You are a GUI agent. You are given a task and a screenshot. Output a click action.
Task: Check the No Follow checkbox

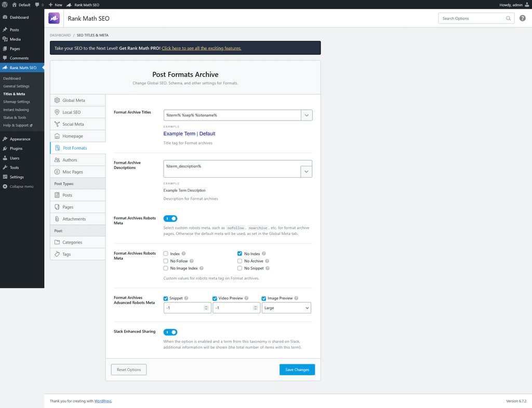click(x=166, y=261)
